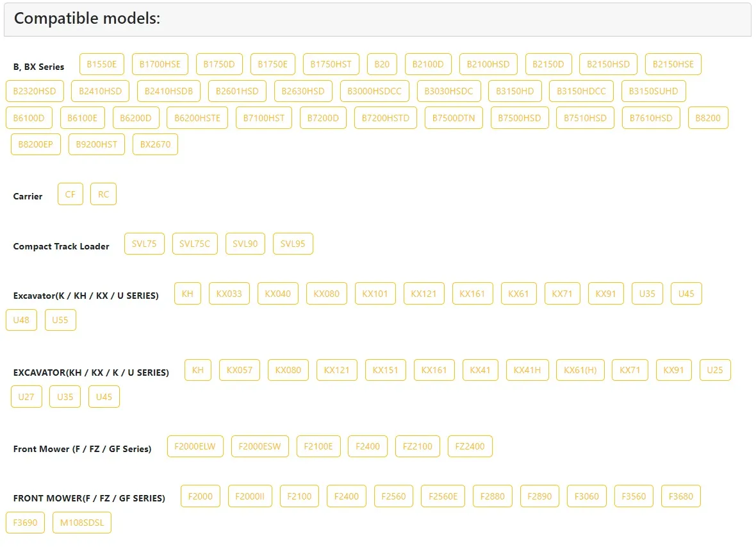Choose the F3690 front mower tag
This screenshot has width=756, height=554.
25,523
